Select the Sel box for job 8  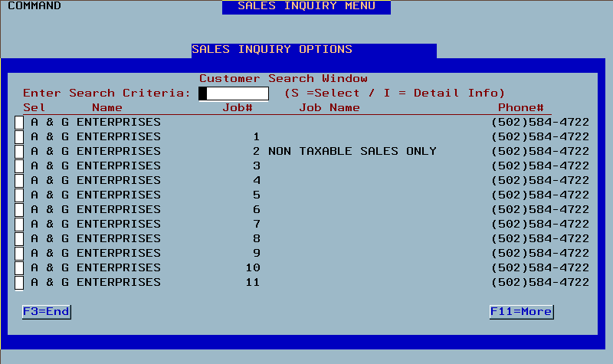(19, 239)
